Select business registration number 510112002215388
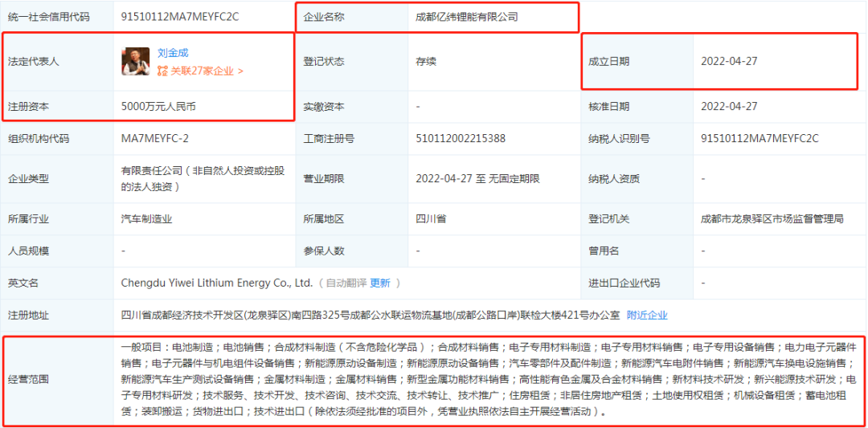Image resolution: width=868 pixels, height=428 pixels. click(461, 139)
